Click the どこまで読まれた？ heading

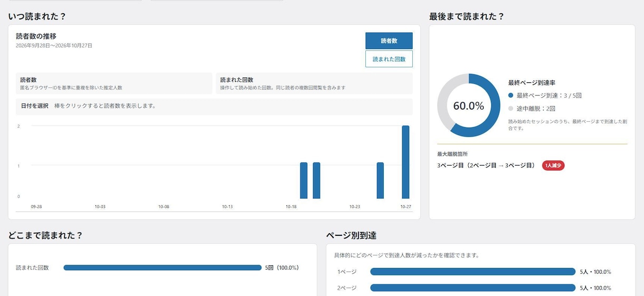[46, 235]
